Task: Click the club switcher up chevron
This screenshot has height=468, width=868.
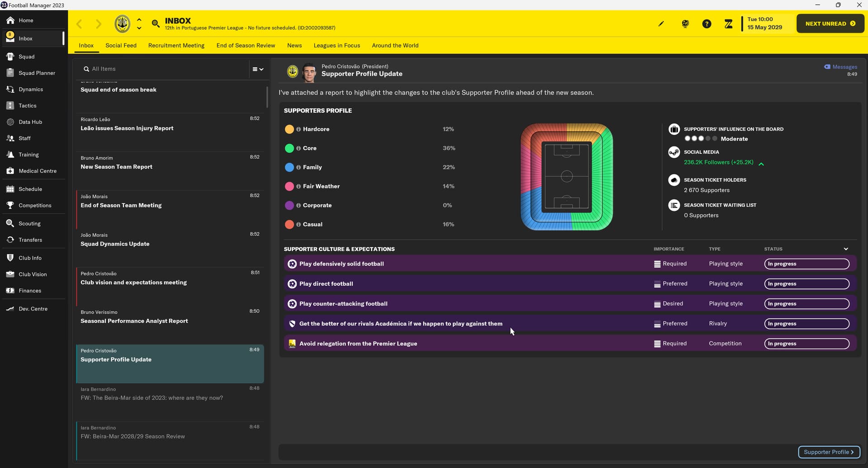Action: pyautogui.click(x=139, y=19)
